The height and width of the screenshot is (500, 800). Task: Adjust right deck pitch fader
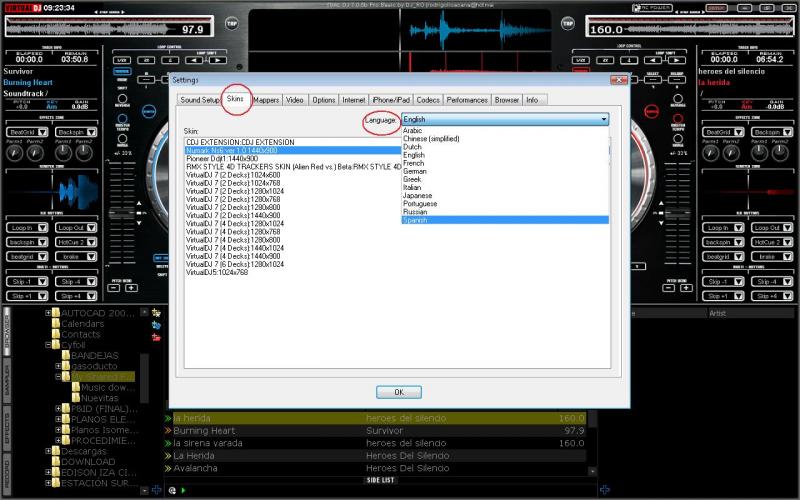click(x=677, y=213)
